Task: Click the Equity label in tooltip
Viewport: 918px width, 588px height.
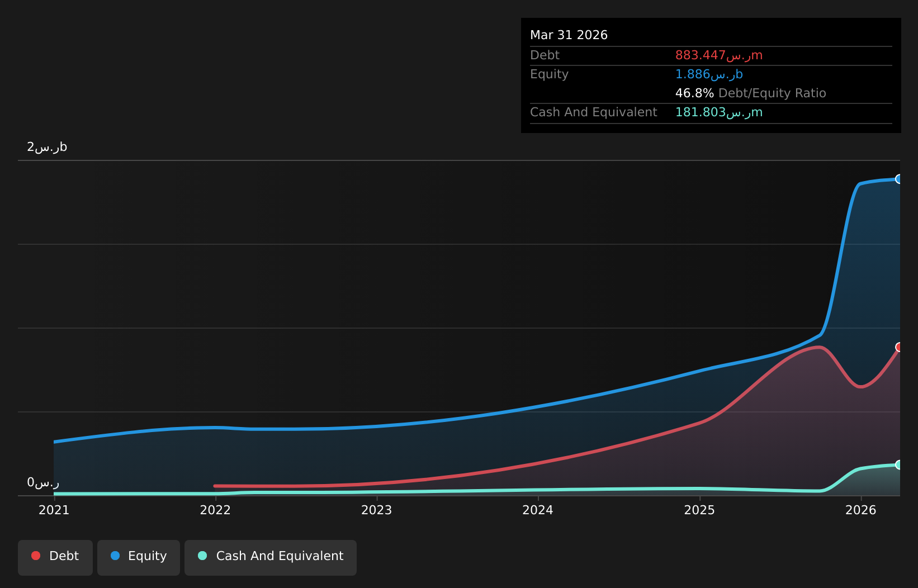Action: [549, 74]
